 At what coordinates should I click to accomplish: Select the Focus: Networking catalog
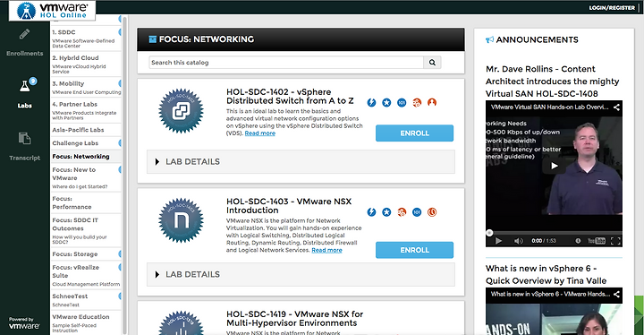[x=86, y=157]
